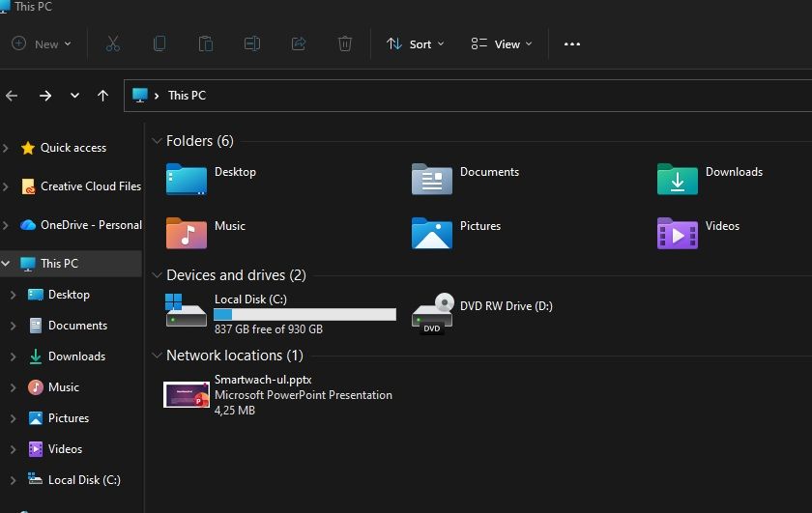The width and height of the screenshot is (812, 513).
Task: Open recent locations dropdown chevron
Action: (74, 96)
